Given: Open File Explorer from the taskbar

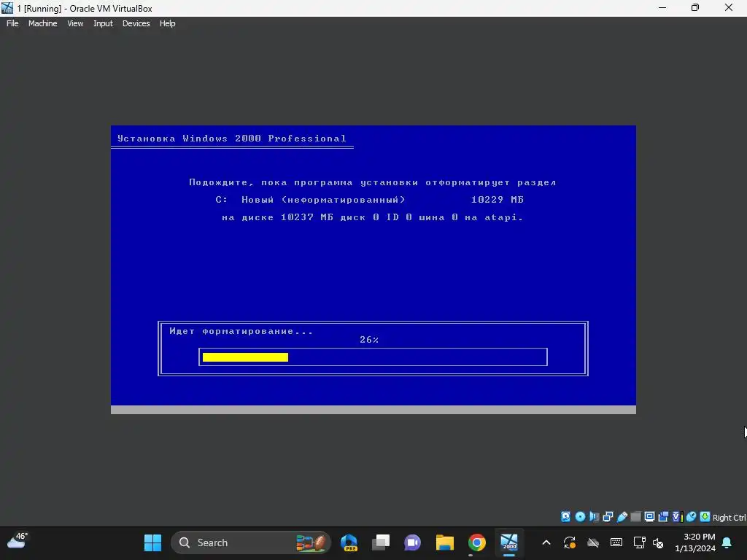Looking at the screenshot, I should click(x=444, y=542).
